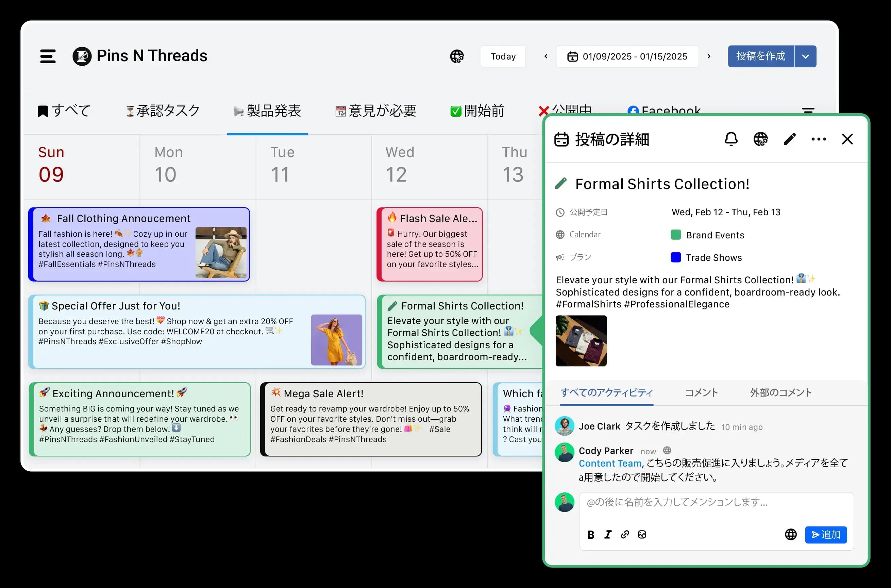Apply italic formatting in comment box
The height and width of the screenshot is (588, 891).
(x=608, y=534)
